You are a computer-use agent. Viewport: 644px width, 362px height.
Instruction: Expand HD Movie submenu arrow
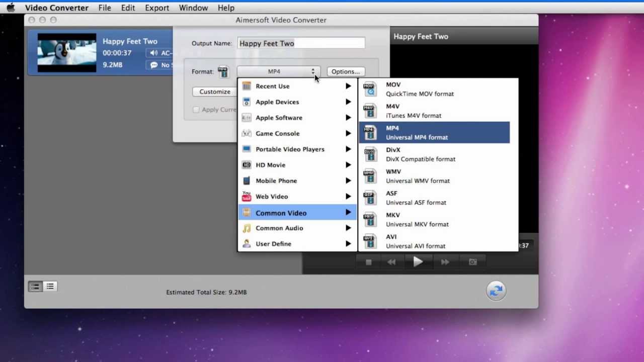tap(348, 165)
